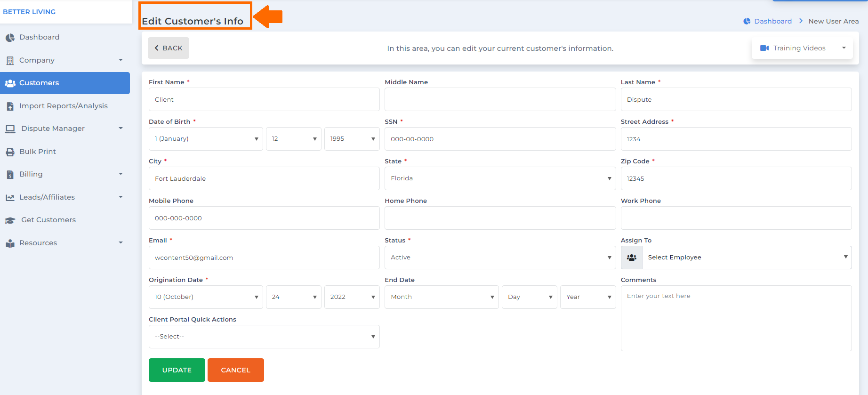
Task: Open the State dropdown showing Florida
Action: (x=500, y=178)
